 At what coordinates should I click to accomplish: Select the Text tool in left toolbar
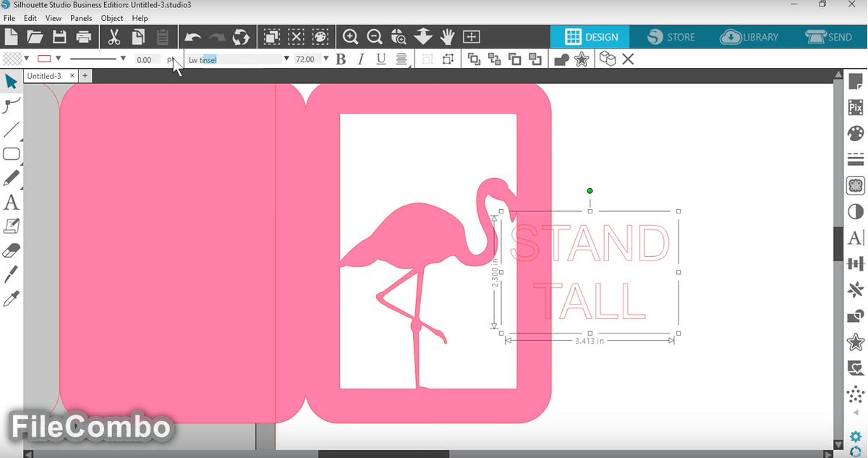click(x=11, y=202)
